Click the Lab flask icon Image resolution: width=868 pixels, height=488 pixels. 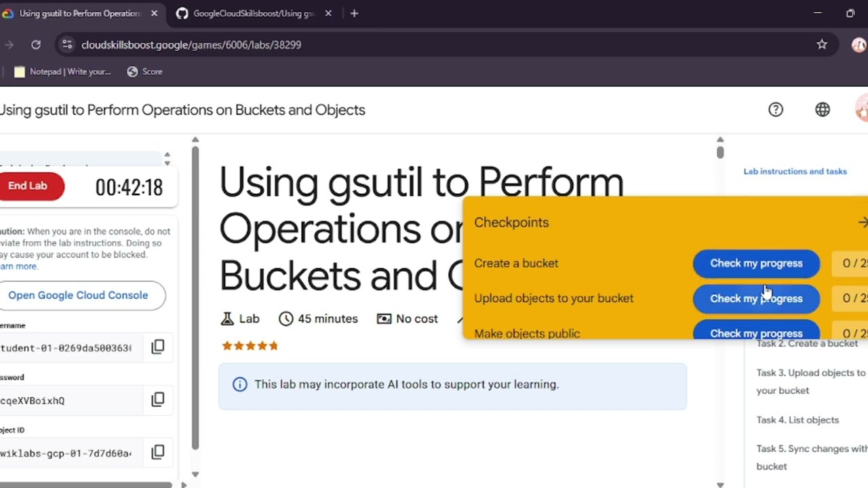click(227, 319)
